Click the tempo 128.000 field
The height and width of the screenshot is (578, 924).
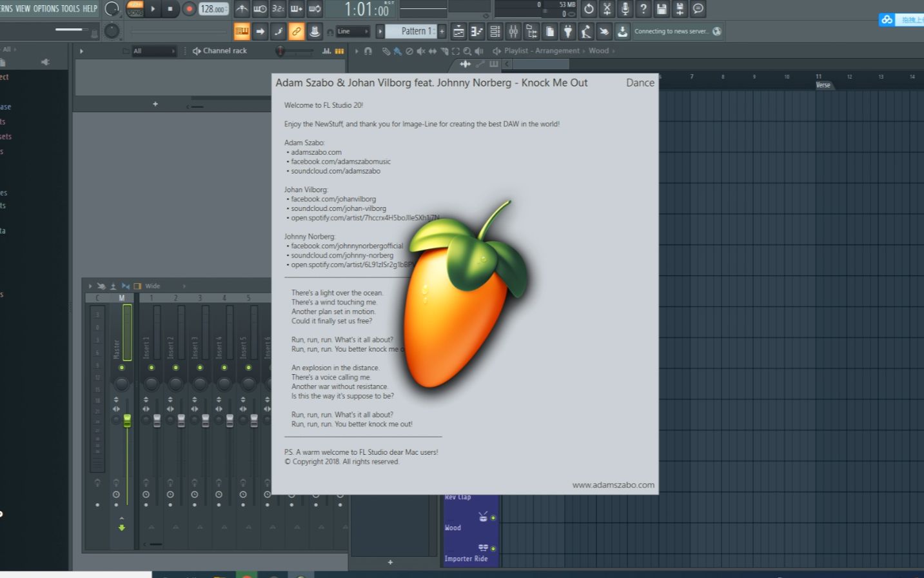click(x=213, y=9)
